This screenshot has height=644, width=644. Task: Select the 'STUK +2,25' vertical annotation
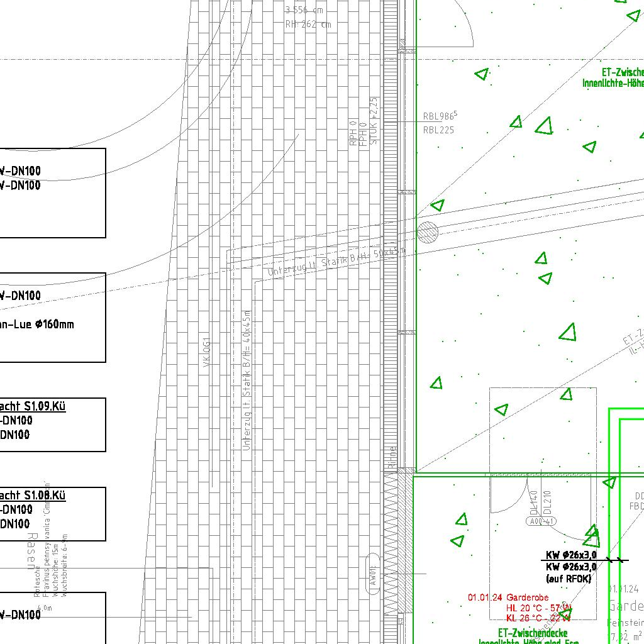coord(374,121)
